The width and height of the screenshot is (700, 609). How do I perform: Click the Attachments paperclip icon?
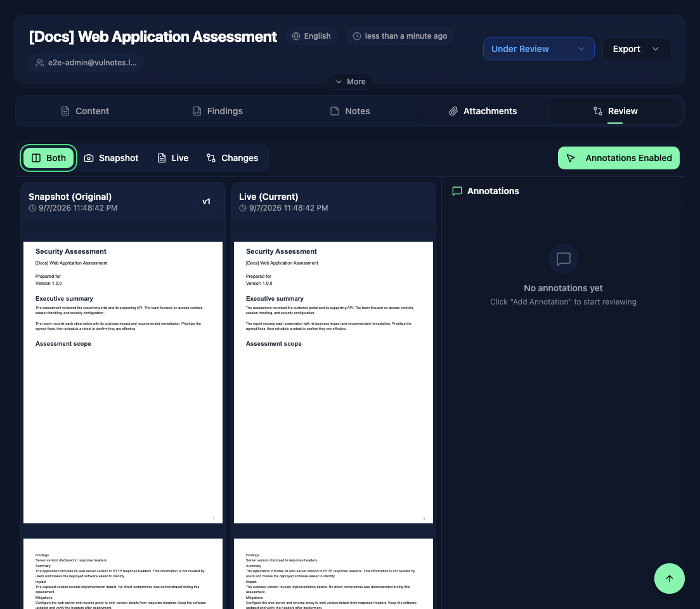(x=453, y=111)
